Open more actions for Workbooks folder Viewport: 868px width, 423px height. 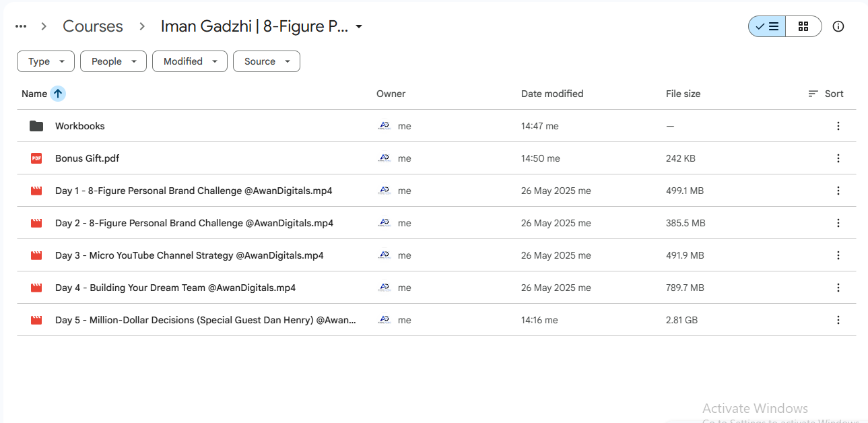point(838,126)
